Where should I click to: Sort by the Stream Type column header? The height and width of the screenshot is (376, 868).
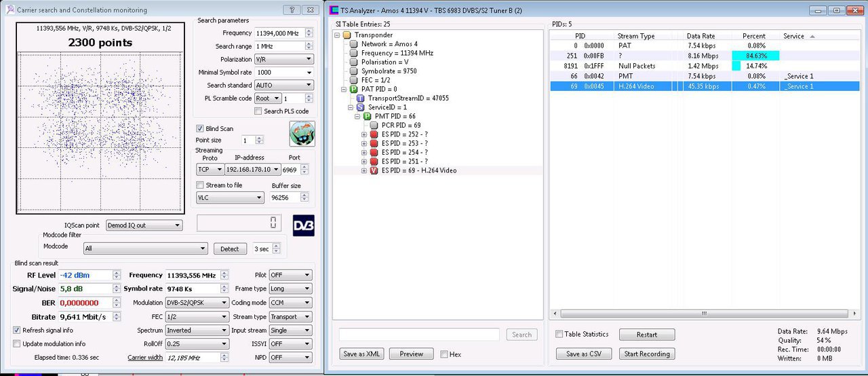tap(635, 36)
